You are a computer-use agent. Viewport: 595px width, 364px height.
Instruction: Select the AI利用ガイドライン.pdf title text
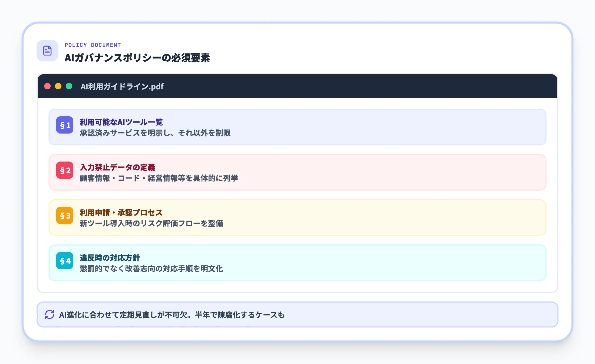click(x=122, y=86)
